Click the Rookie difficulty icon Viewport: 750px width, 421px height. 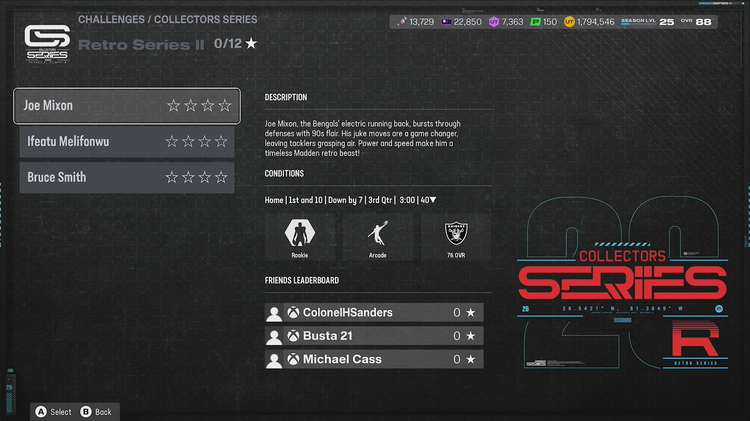pos(300,233)
